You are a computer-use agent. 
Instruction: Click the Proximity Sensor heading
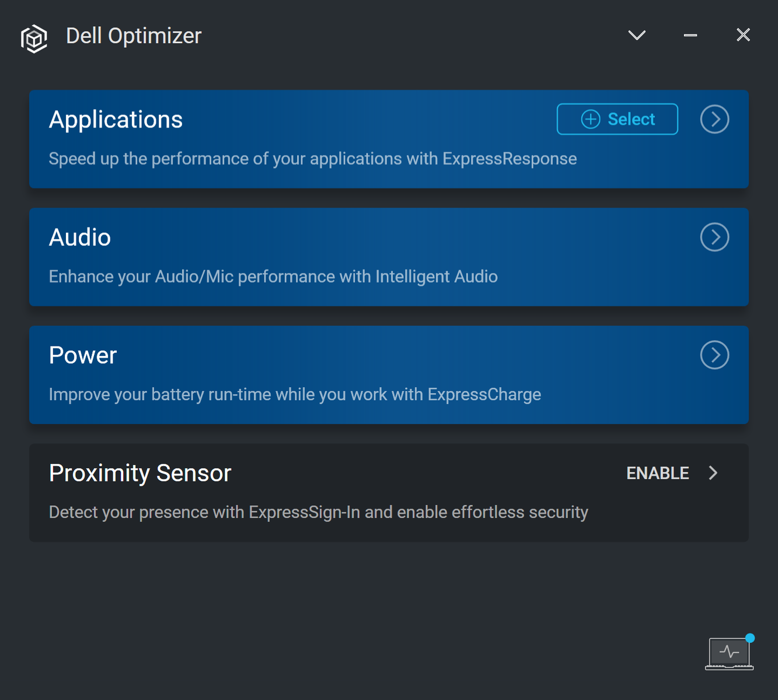point(140,473)
